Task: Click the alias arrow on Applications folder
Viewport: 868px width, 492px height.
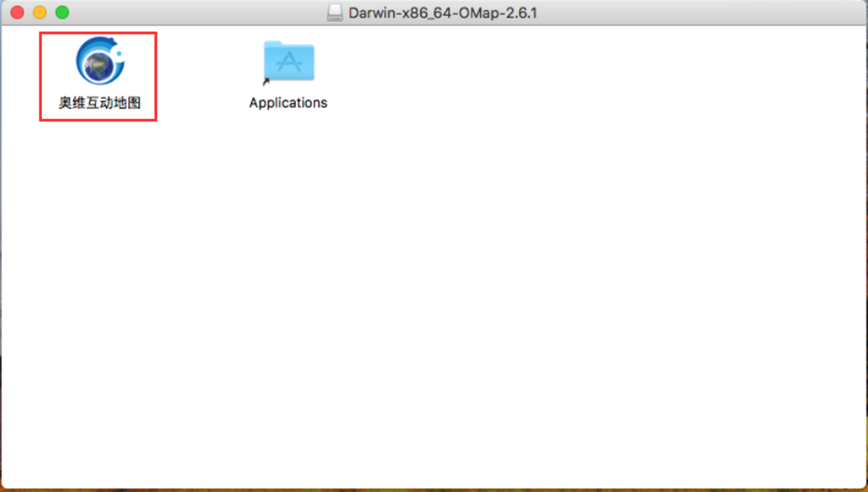Action: tap(266, 82)
